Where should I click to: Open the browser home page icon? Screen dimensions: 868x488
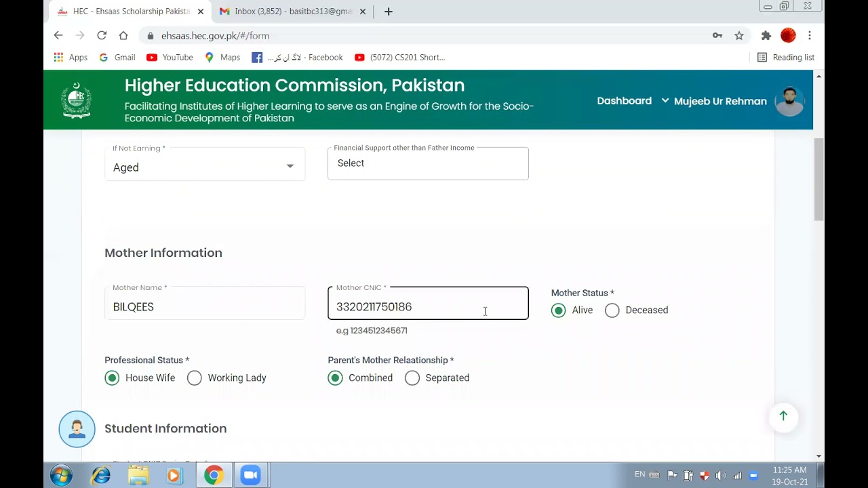(x=123, y=35)
